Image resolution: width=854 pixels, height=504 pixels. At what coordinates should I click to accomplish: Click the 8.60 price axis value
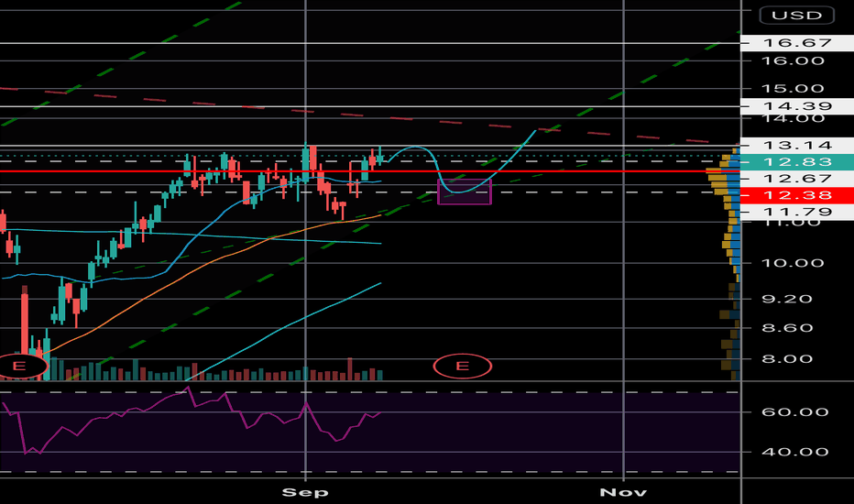pyautogui.click(x=787, y=328)
